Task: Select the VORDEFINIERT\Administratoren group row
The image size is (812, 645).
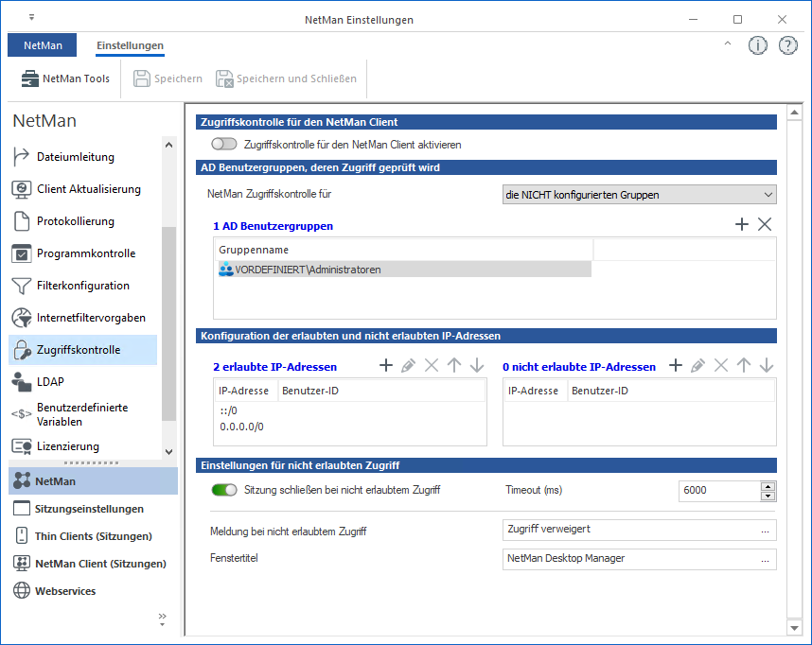Action: pyautogui.click(x=402, y=270)
